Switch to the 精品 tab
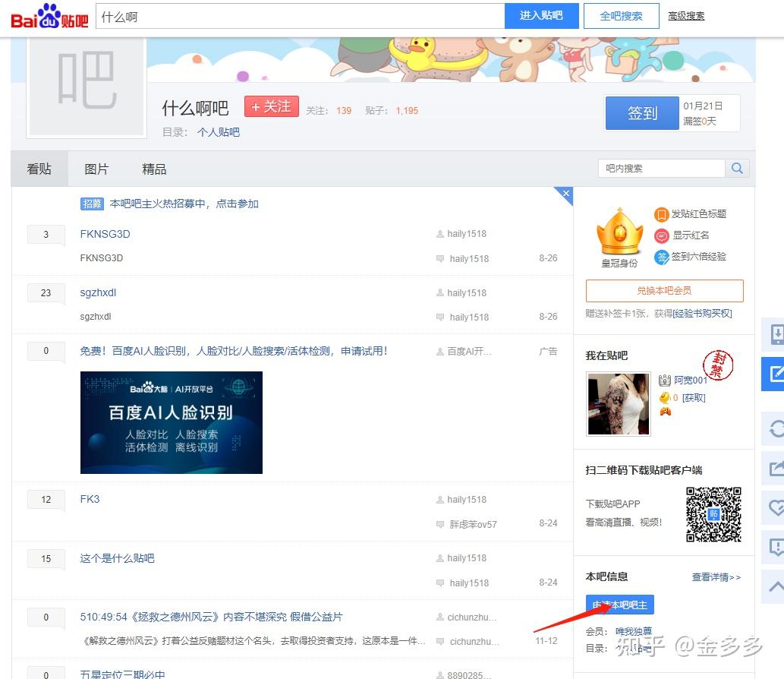 [154, 169]
